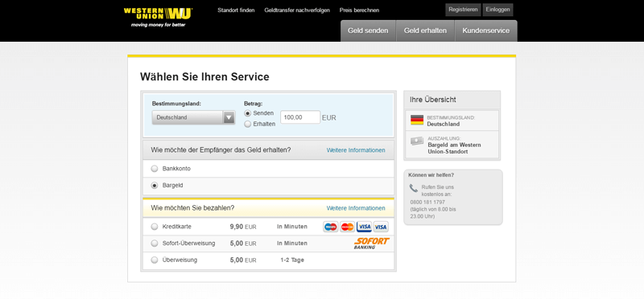Select the Erhalten radio button

pyautogui.click(x=248, y=125)
